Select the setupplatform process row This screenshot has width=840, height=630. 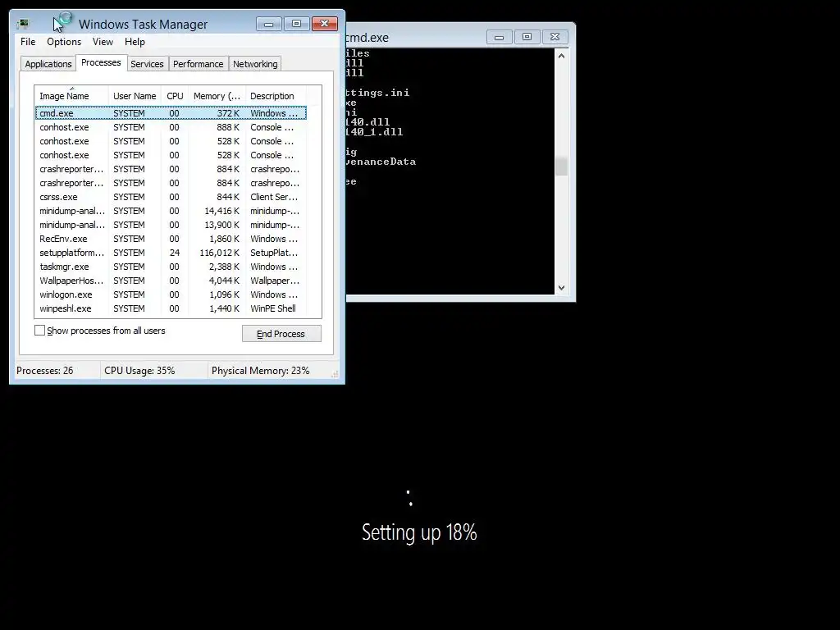[x=171, y=253]
